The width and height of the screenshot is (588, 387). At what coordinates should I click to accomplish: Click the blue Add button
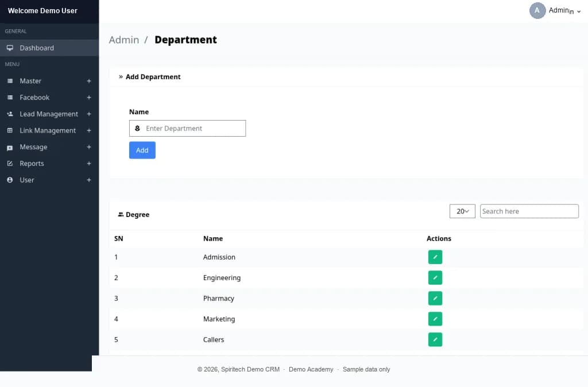click(142, 150)
